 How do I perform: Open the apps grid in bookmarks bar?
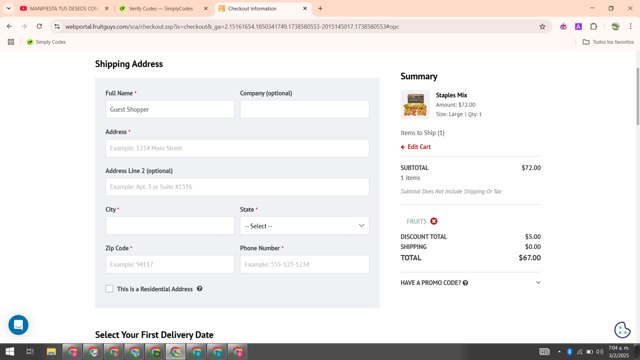[x=11, y=42]
